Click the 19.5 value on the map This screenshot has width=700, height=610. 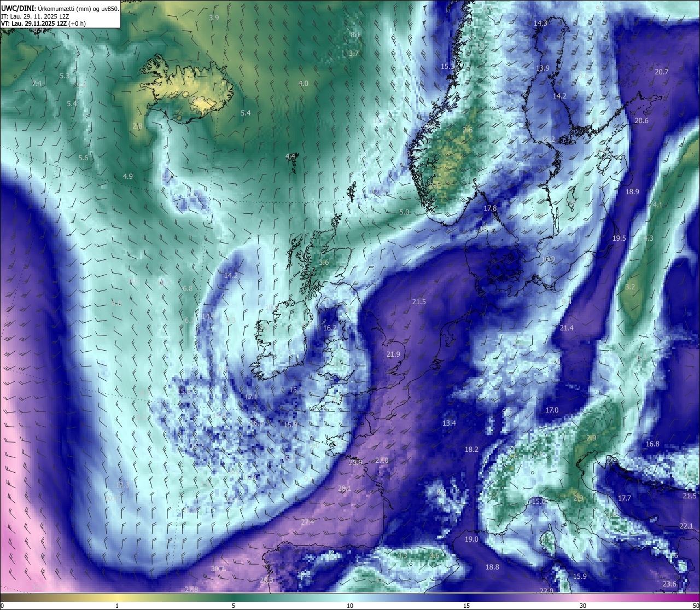[x=619, y=238]
